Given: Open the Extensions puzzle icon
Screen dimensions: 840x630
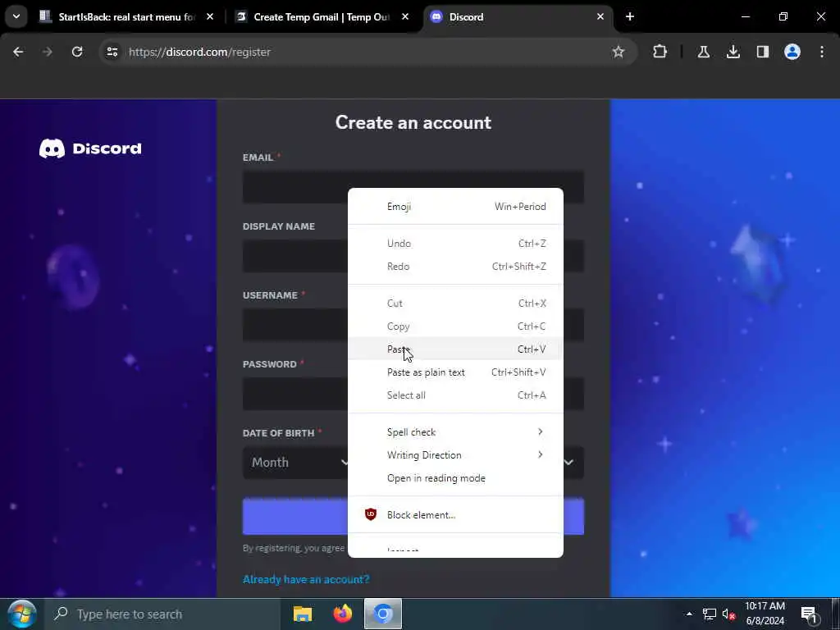Looking at the screenshot, I should 660,52.
